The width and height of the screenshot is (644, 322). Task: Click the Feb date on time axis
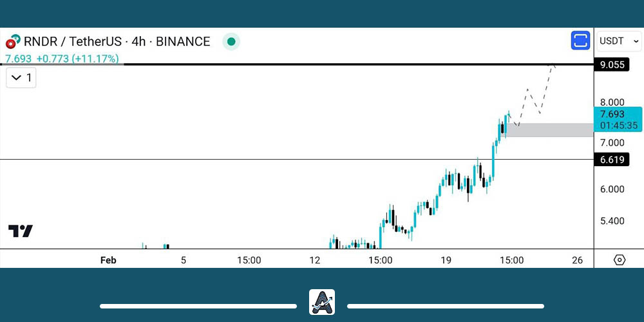point(108,260)
